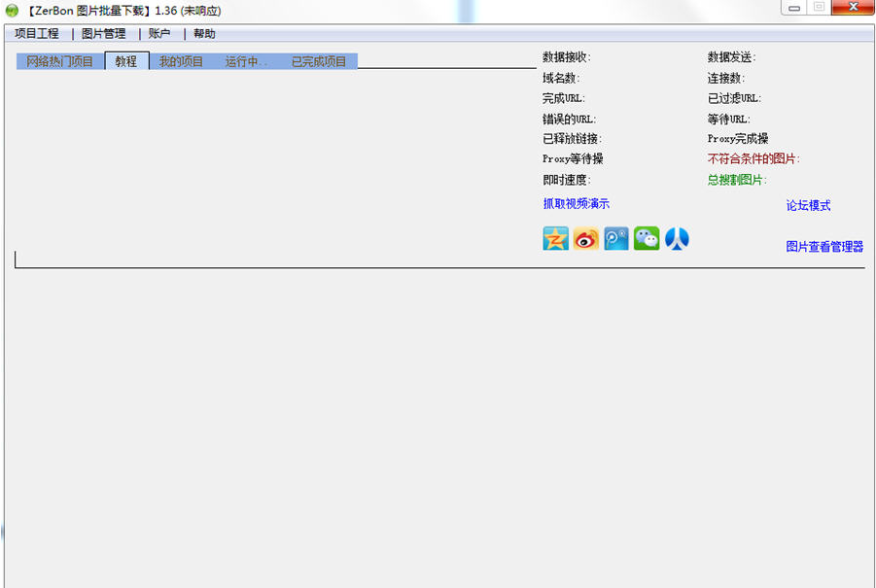The height and width of the screenshot is (588, 876).
Task: Open the 已完成项目 tab
Action: pyautogui.click(x=319, y=61)
